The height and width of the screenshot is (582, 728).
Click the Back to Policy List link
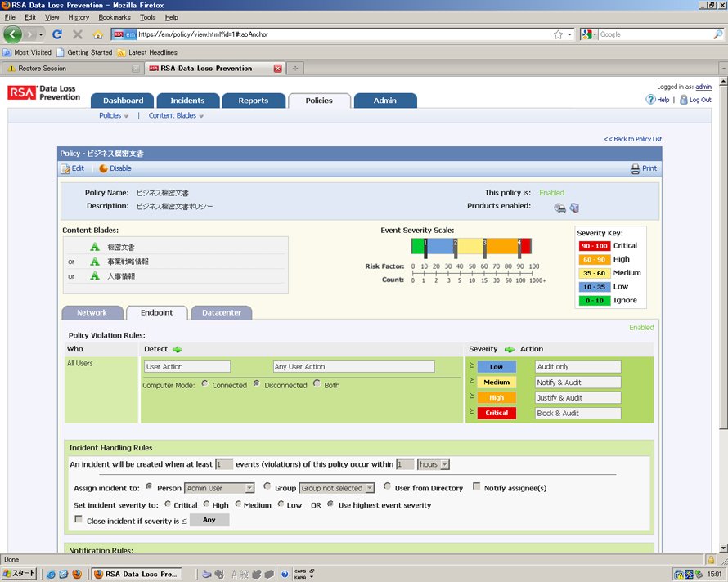[633, 139]
